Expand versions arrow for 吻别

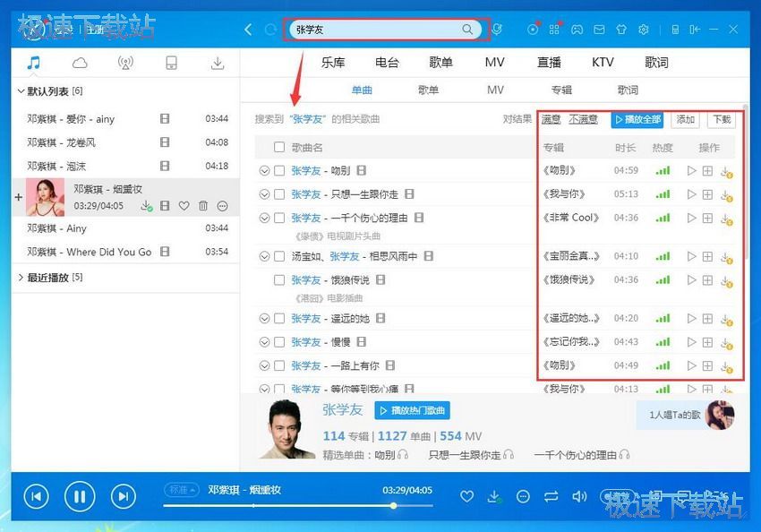[264, 170]
